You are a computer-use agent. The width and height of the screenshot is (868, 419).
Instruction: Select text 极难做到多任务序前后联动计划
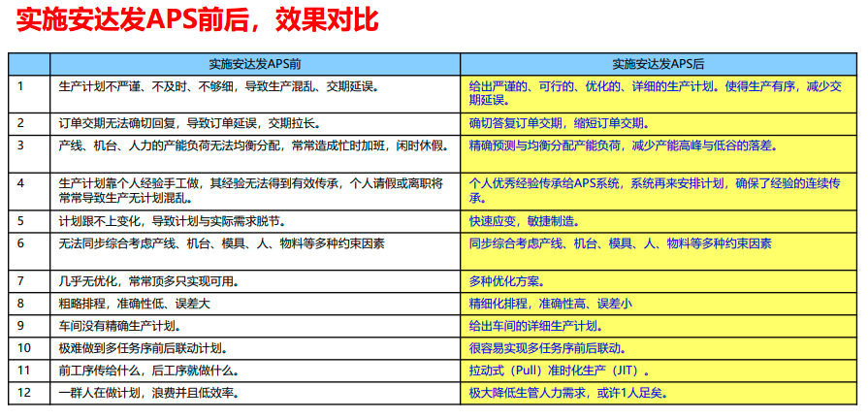[x=140, y=348]
